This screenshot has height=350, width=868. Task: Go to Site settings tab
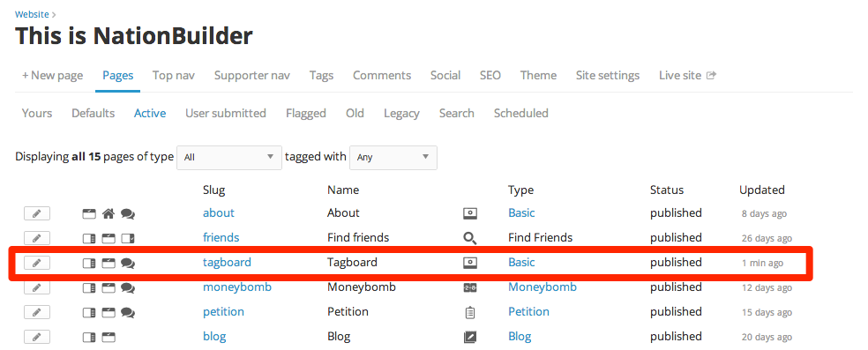point(607,75)
